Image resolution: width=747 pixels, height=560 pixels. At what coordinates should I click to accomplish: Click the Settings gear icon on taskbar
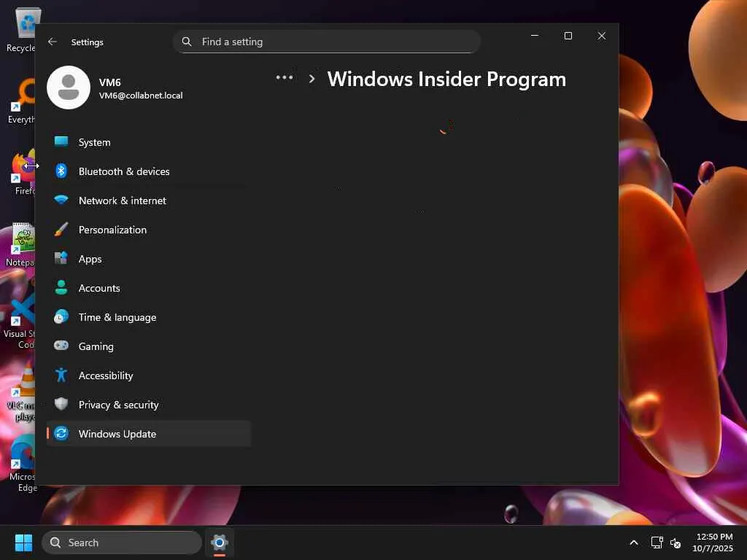point(219,542)
